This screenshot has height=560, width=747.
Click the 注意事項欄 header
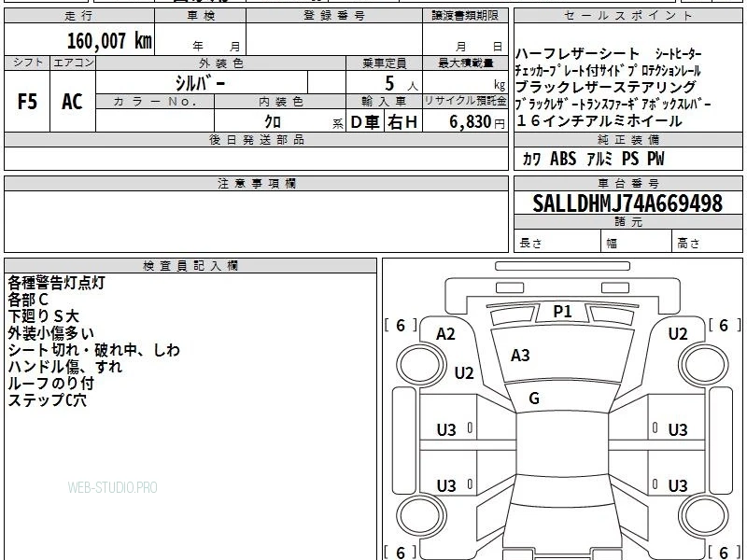(x=256, y=184)
